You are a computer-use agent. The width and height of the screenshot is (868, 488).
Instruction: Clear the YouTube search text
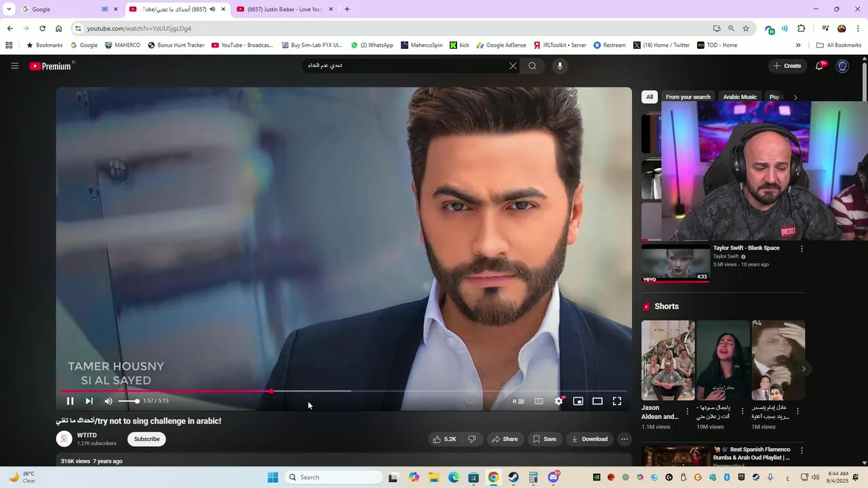[x=513, y=66]
